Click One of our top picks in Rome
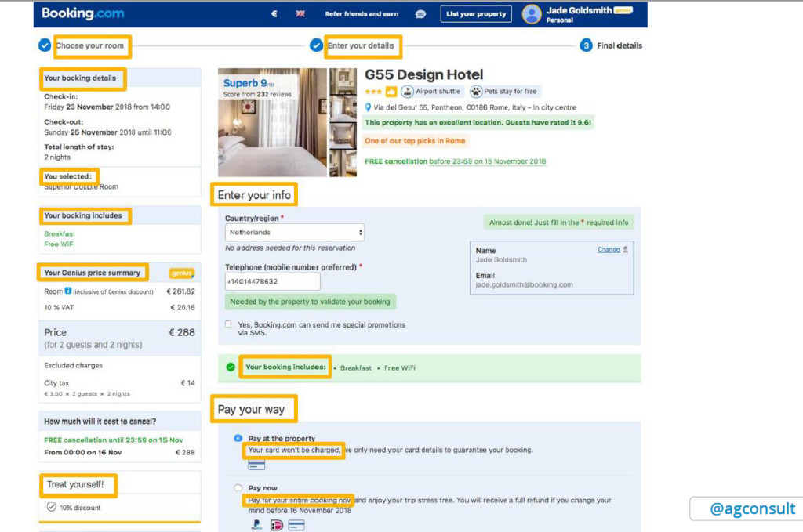 tap(415, 141)
